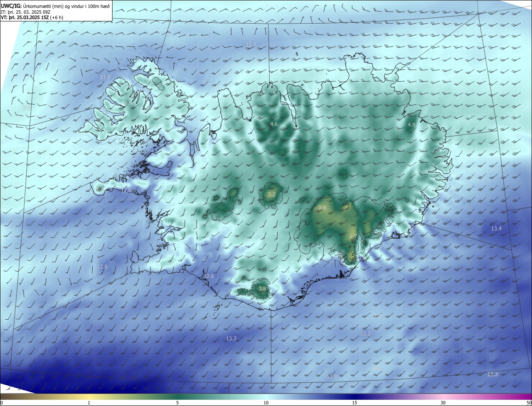
Task: Click the 10 tick on the color scale
Action: tap(266, 403)
